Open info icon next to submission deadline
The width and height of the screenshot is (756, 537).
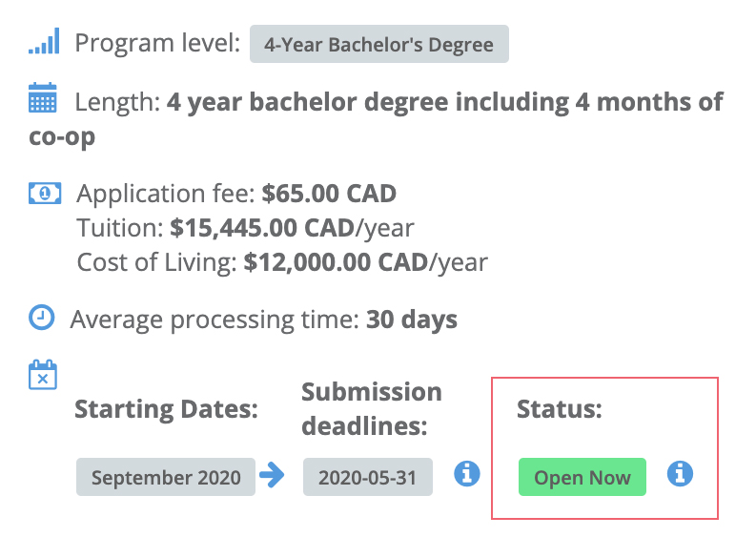467,473
